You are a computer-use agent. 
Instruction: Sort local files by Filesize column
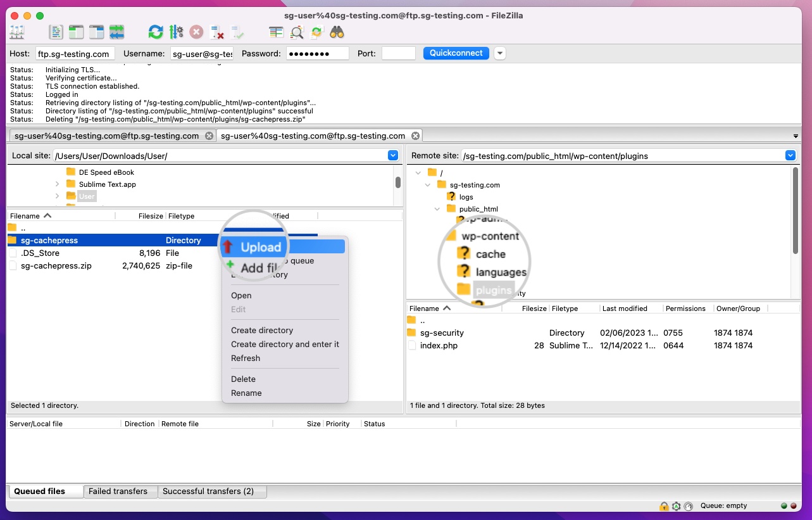(x=140, y=216)
